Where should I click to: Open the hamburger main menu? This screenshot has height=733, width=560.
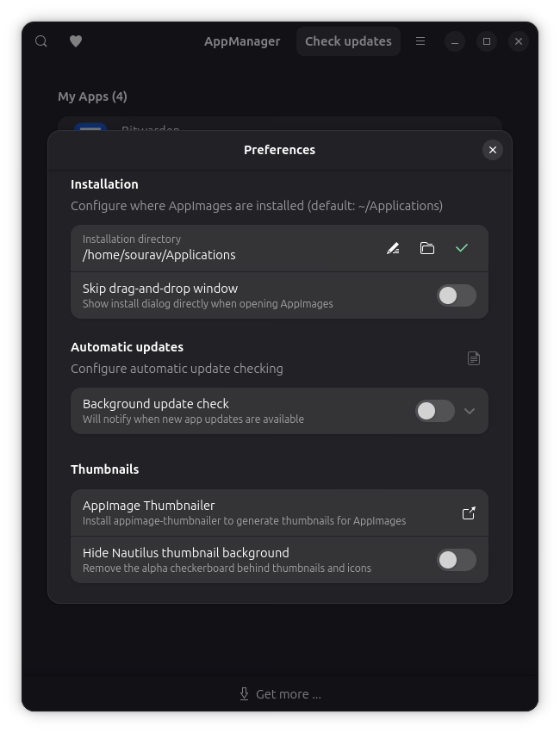[x=420, y=41]
